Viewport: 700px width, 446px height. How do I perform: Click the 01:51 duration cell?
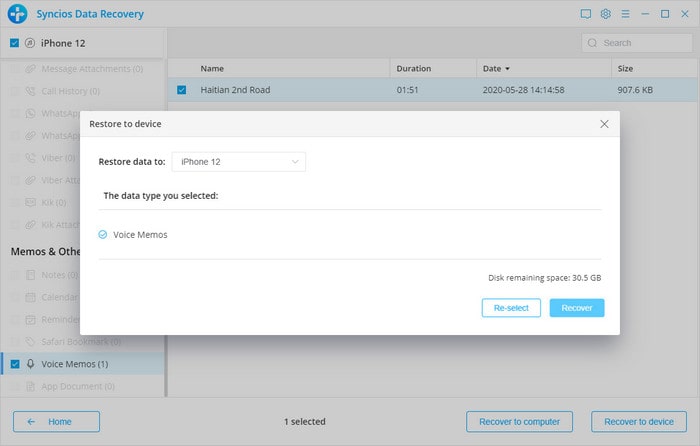(x=407, y=90)
